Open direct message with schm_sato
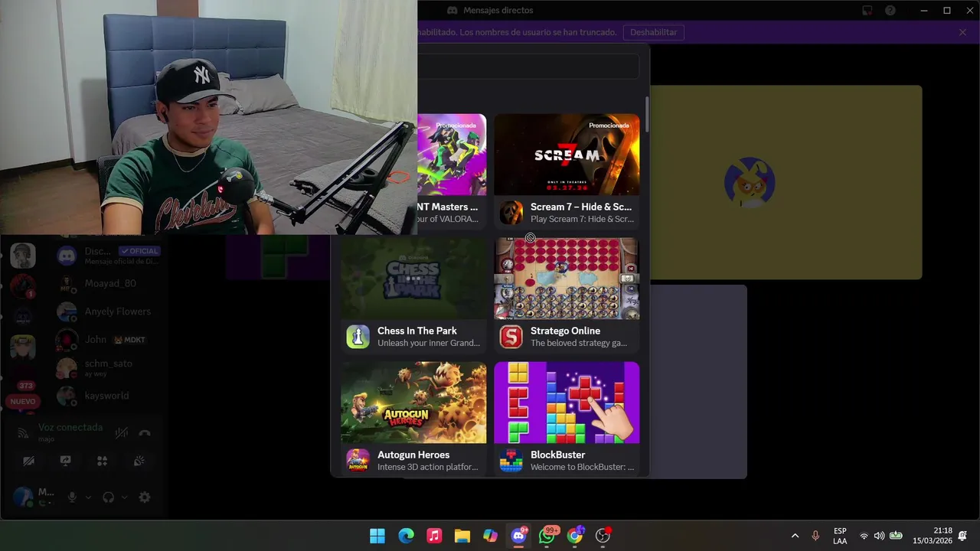The width and height of the screenshot is (980, 551). tap(110, 368)
